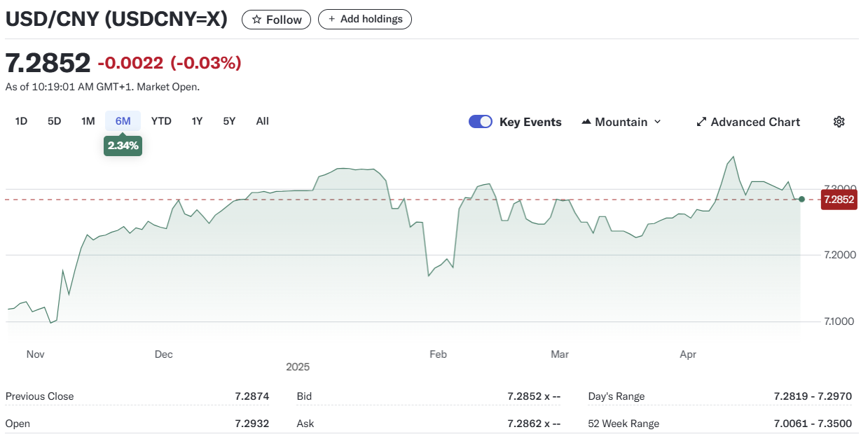Toggle the Key Events switch
This screenshot has width=868, height=446.
tap(481, 122)
